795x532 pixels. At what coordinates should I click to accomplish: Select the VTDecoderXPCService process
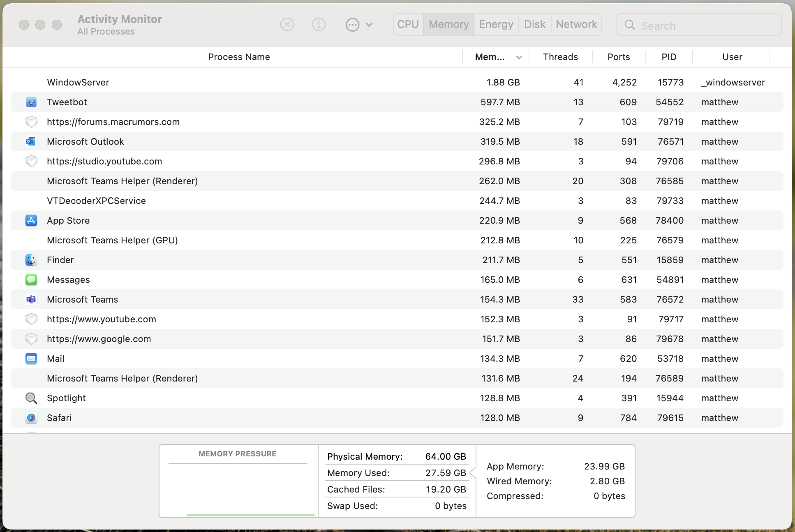(96, 201)
